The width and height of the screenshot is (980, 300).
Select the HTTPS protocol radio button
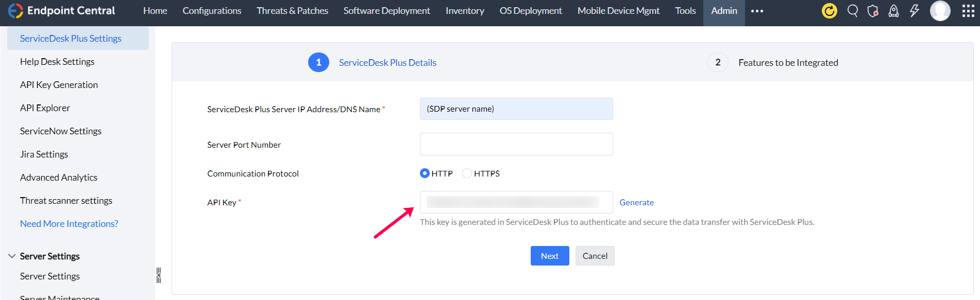pyautogui.click(x=467, y=173)
